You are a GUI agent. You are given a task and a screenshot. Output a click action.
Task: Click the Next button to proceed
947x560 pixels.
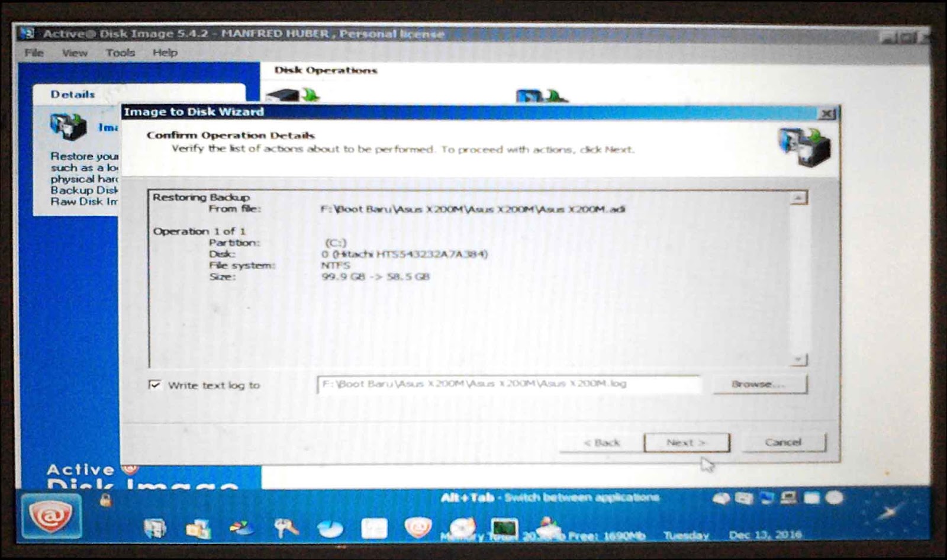[687, 442]
